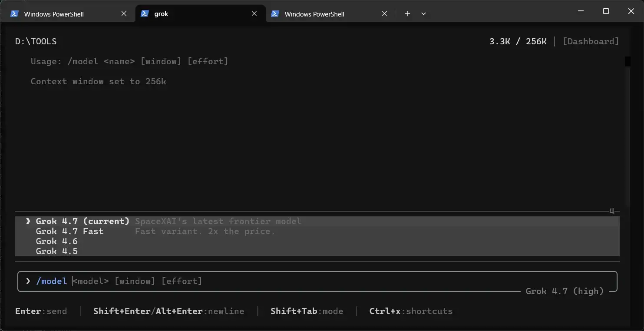644x331 pixels.
Task: Click the terminal vertical scrollbar thumb
Action: 627,62
